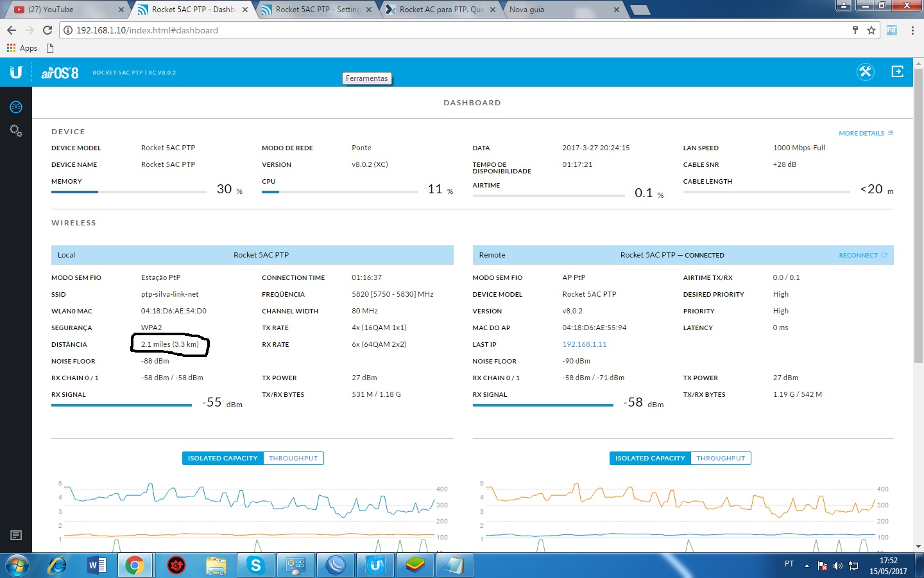Click the frequency value 5820 [5750 - 5830] MHz
Viewport: 924px width, 578px height.
(x=393, y=294)
